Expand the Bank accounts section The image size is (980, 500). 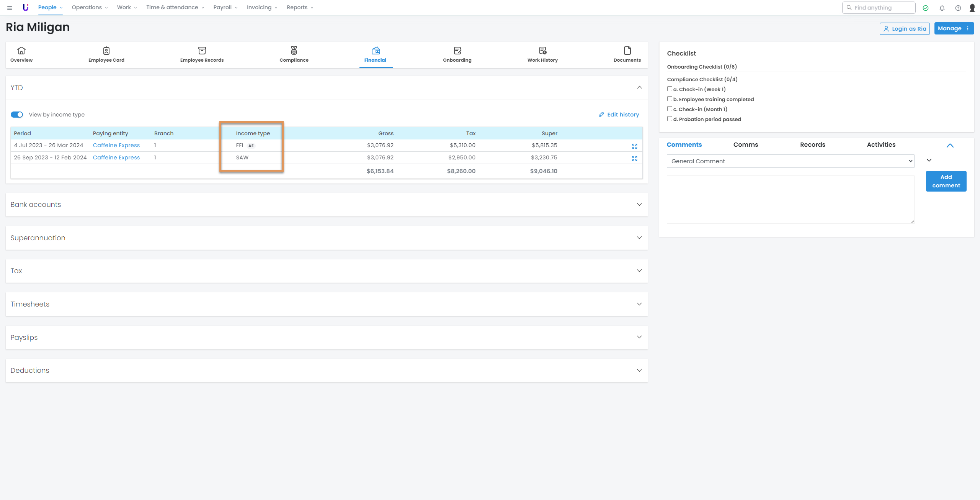639,205
